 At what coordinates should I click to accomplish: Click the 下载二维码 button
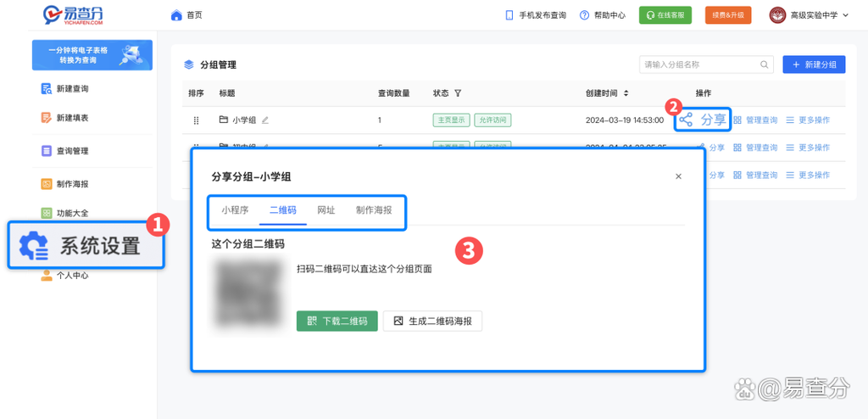point(337,321)
